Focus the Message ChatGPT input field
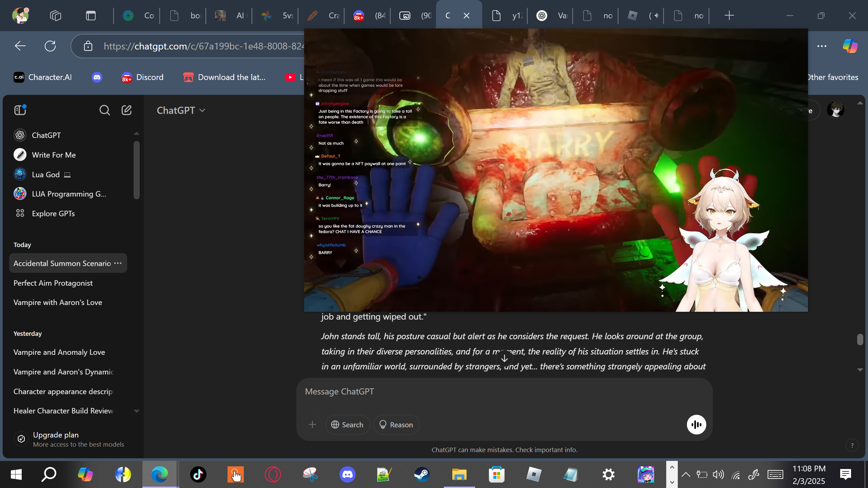The width and height of the screenshot is (868, 488). click(x=504, y=392)
